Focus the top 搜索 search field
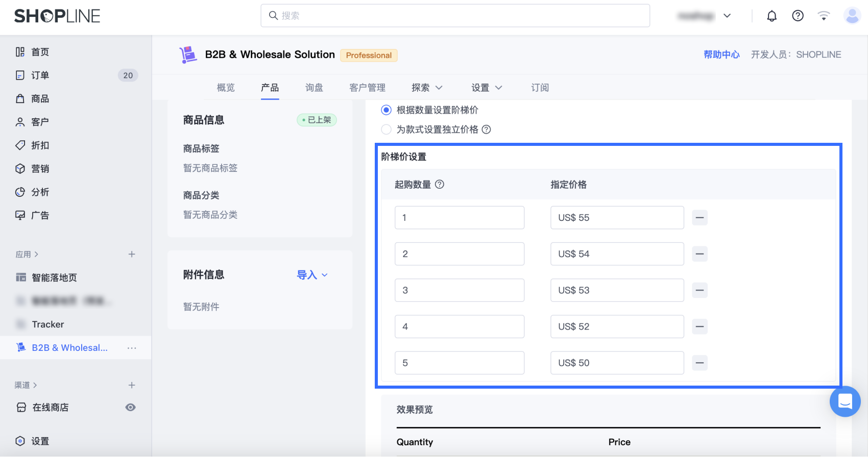 [455, 16]
